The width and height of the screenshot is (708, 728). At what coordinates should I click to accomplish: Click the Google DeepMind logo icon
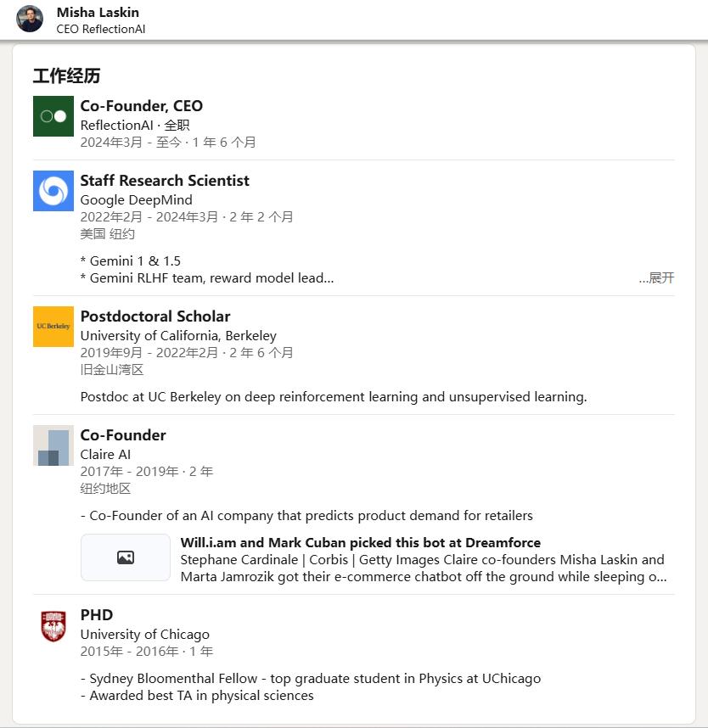53,191
